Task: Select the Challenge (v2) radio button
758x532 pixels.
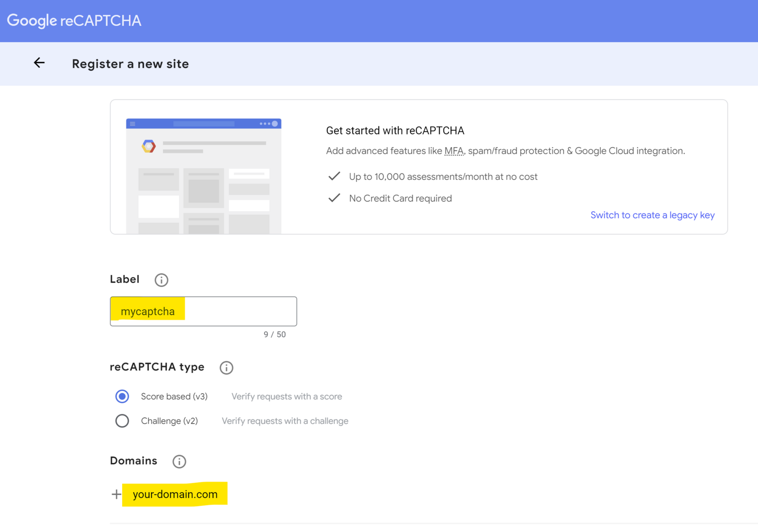Action: 122,421
